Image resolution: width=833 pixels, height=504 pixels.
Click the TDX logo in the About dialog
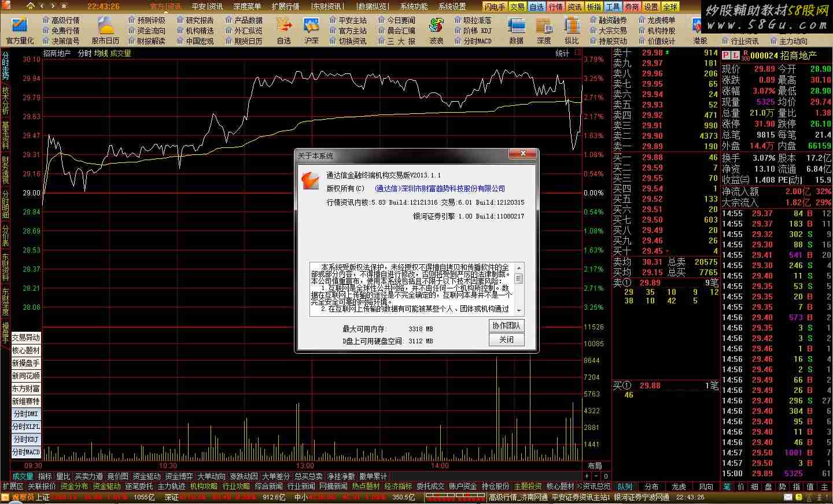(x=310, y=180)
